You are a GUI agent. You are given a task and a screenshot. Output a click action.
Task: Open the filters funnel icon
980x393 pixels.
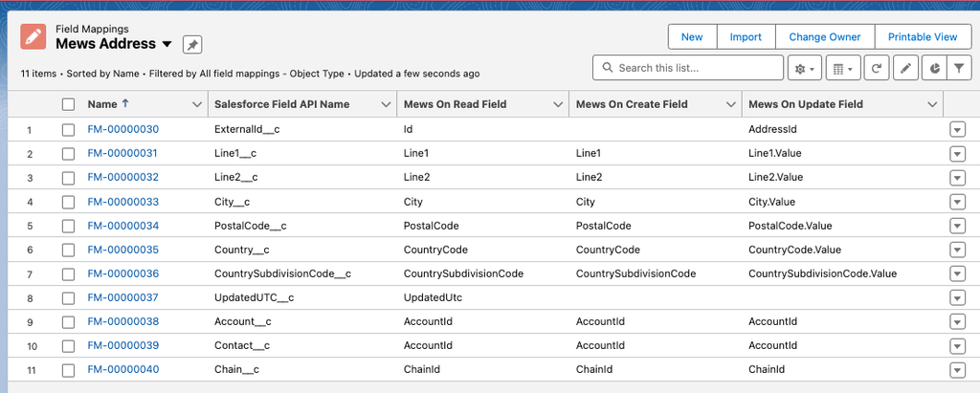(x=958, y=68)
